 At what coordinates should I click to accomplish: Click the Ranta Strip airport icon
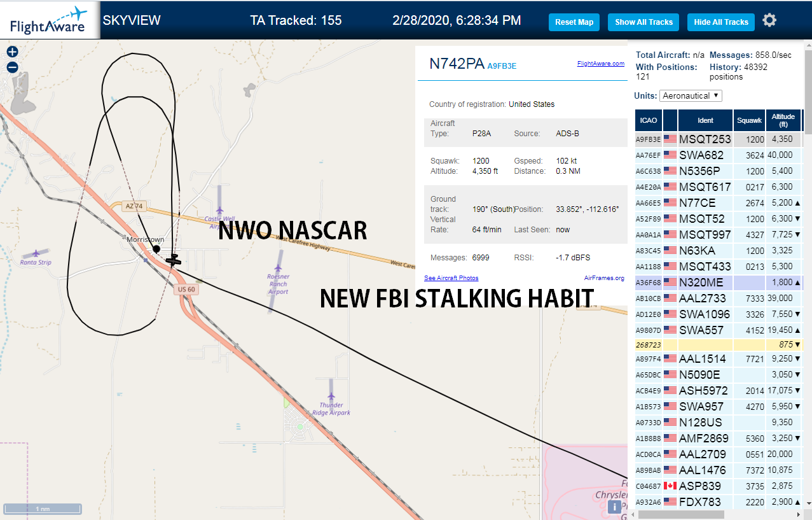(36, 253)
